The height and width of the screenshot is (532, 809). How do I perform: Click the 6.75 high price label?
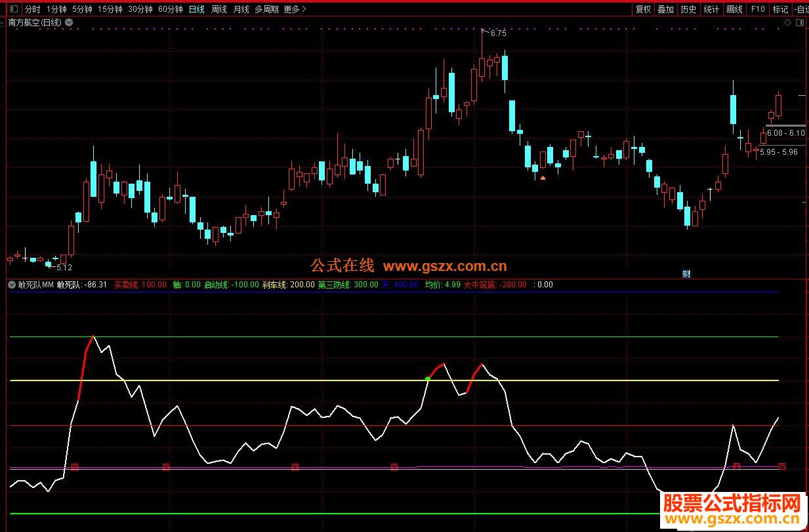[x=498, y=33]
